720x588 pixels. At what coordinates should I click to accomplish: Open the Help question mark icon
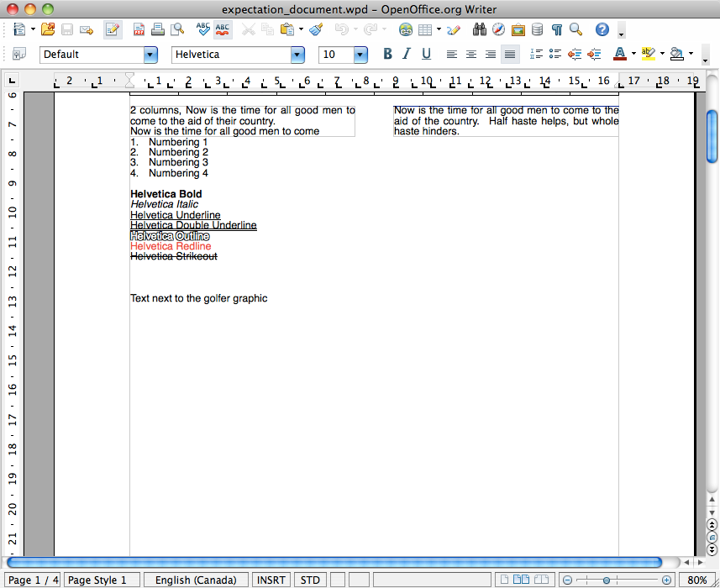602,30
